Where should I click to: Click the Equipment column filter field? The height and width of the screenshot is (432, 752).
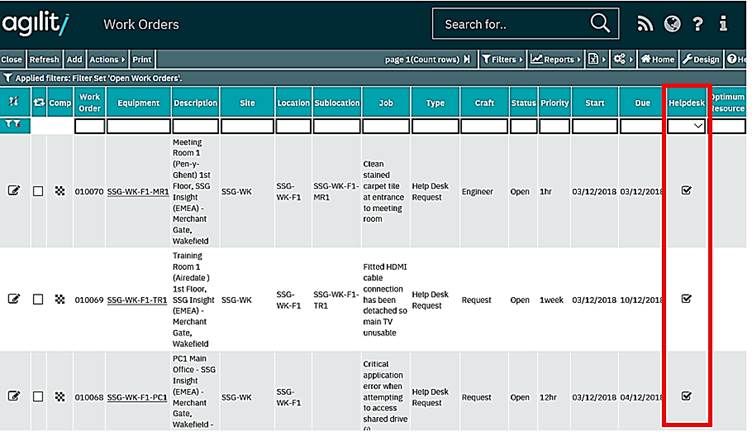tap(138, 126)
